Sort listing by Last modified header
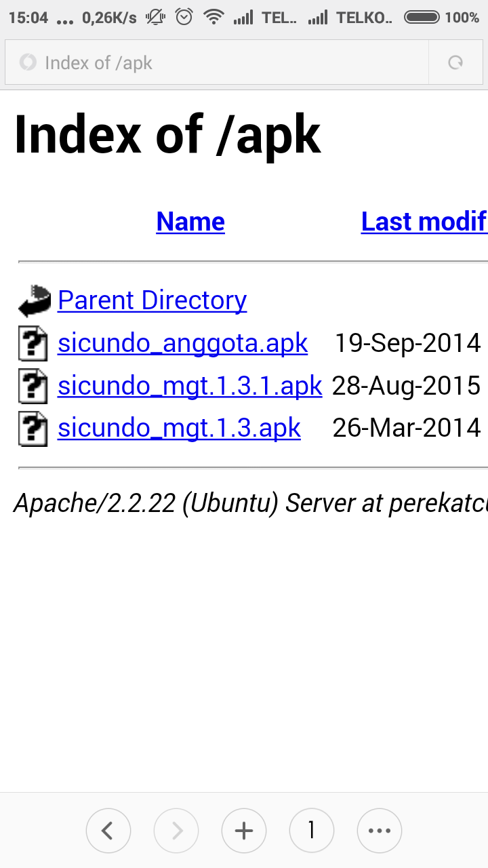Image resolution: width=488 pixels, height=868 pixels. point(424,222)
